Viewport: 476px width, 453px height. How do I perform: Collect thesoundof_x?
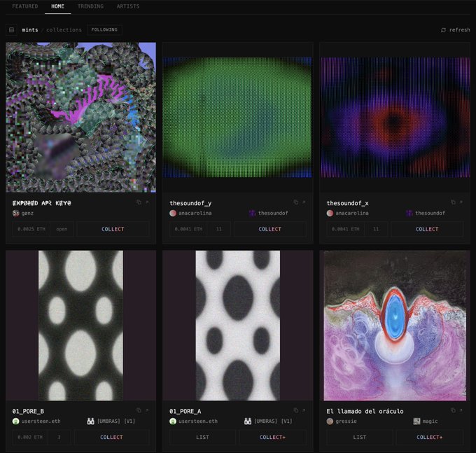(427, 229)
